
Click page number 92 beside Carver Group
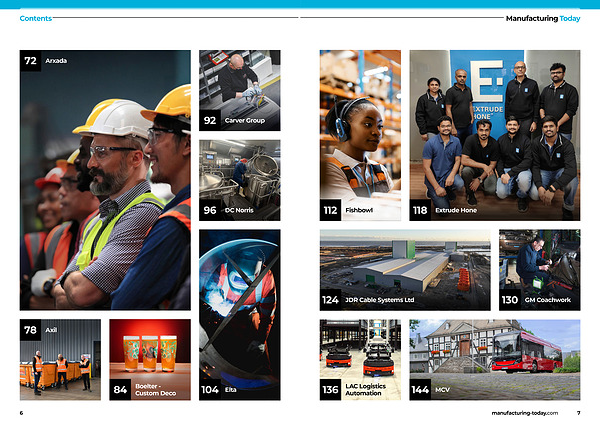point(210,120)
